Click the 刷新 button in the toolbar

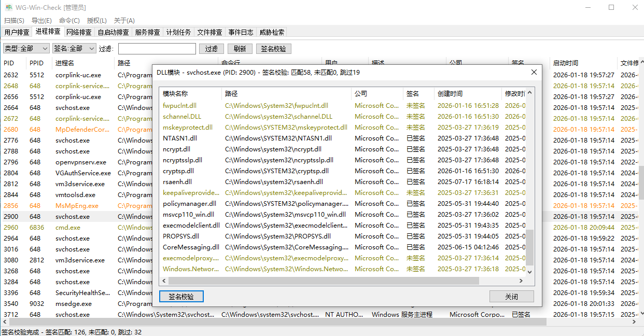240,49
